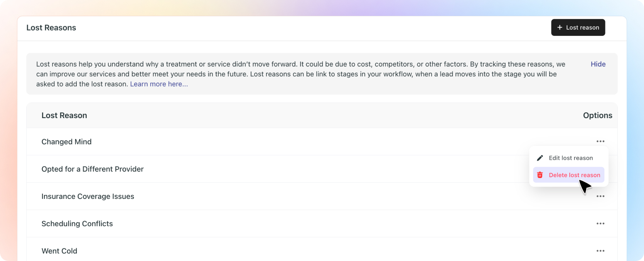Open options menu for Changed Mind

tap(600, 141)
